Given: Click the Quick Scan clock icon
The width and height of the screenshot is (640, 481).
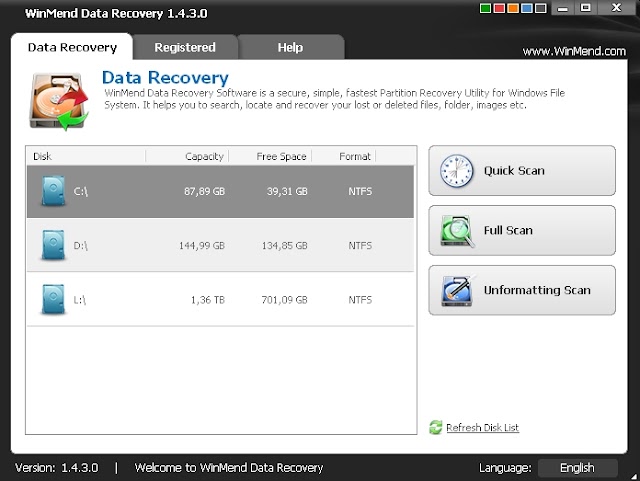Looking at the screenshot, I should click(x=457, y=171).
